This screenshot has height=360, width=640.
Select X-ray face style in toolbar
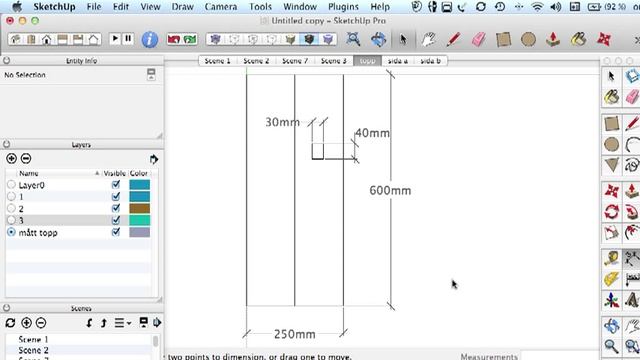tap(215, 39)
